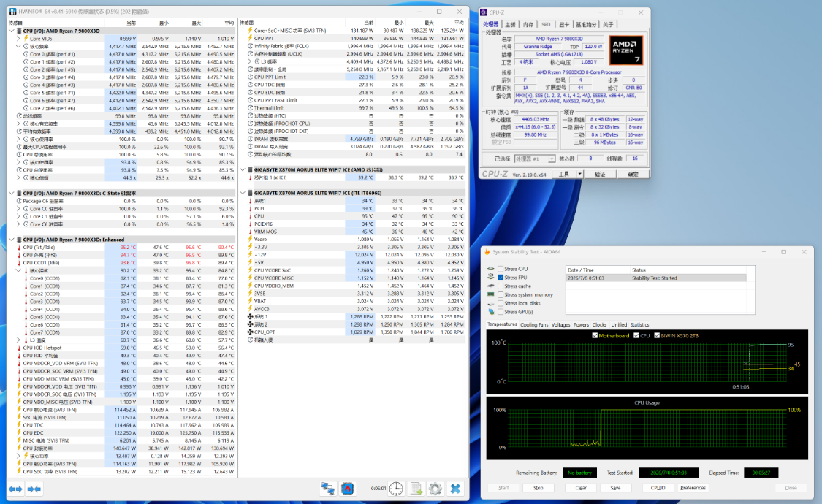Open CPU-Z processor selection dropdown
The image size is (822, 504).
[552, 159]
